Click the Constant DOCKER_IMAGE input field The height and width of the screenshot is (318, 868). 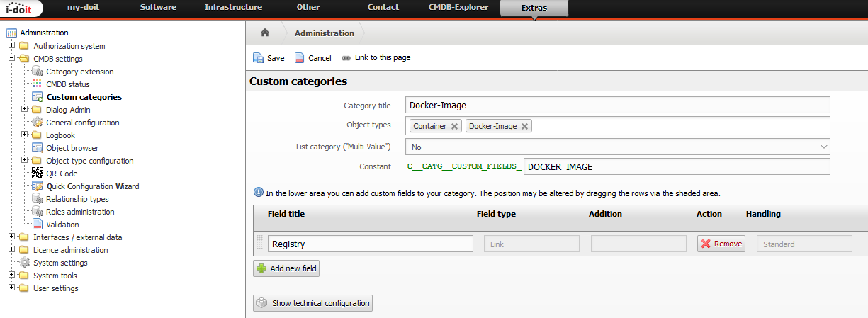[676, 166]
